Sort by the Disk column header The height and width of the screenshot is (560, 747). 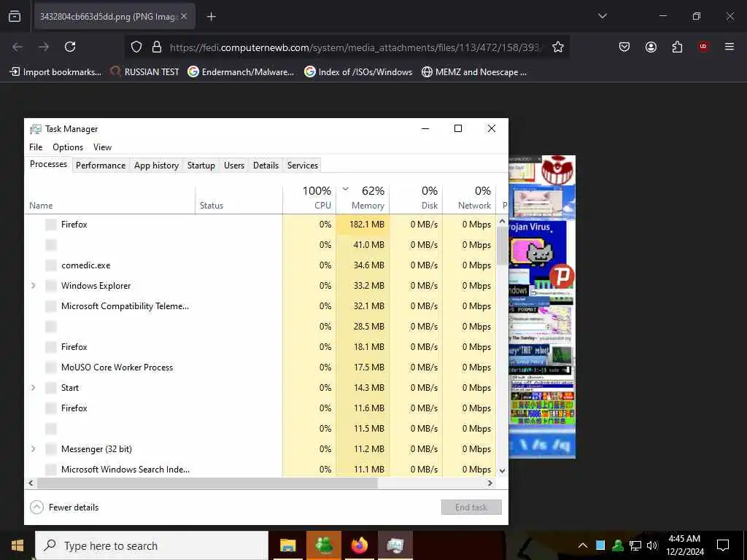416,198
